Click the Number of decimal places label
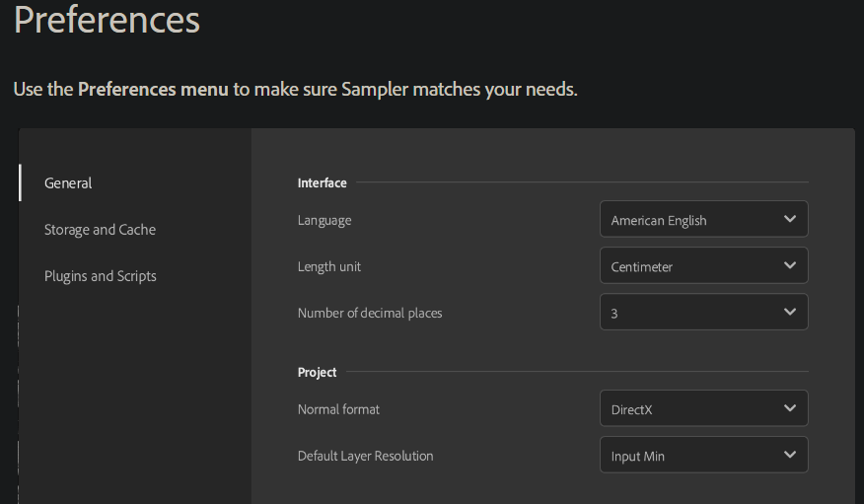864x504 pixels. click(370, 313)
